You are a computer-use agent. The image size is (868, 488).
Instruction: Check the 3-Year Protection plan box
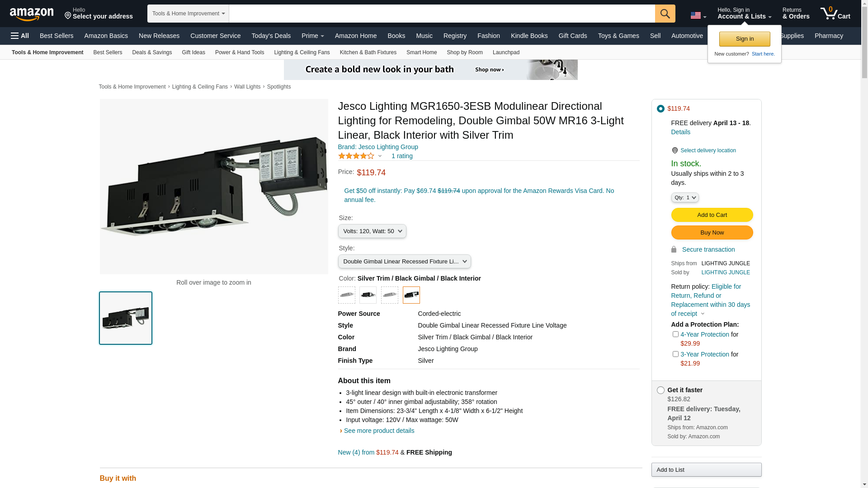(x=675, y=354)
